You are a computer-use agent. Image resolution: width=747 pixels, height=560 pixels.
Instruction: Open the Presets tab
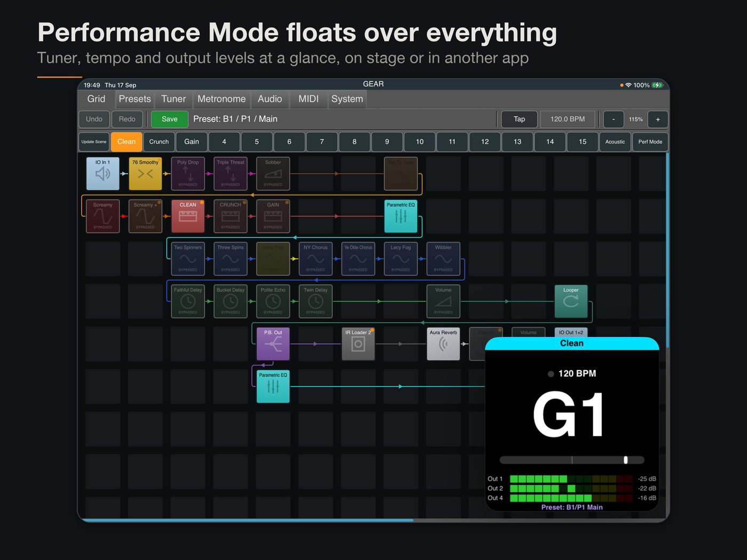point(135,99)
